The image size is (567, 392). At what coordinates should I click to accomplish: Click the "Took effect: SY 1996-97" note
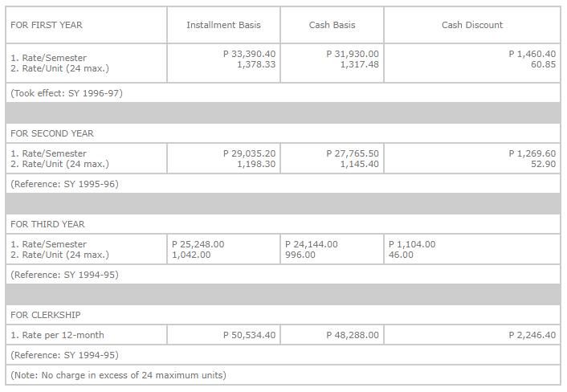[x=67, y=93]
